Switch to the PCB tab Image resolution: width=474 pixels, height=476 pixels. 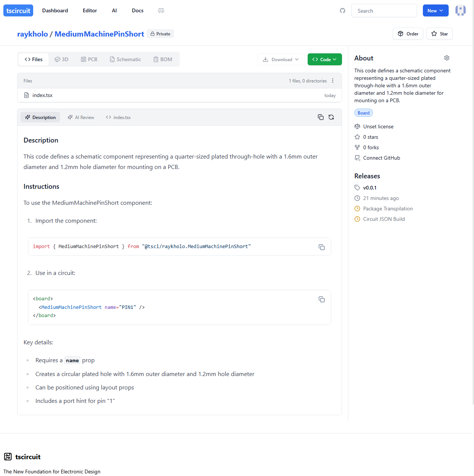click(89, 59)
